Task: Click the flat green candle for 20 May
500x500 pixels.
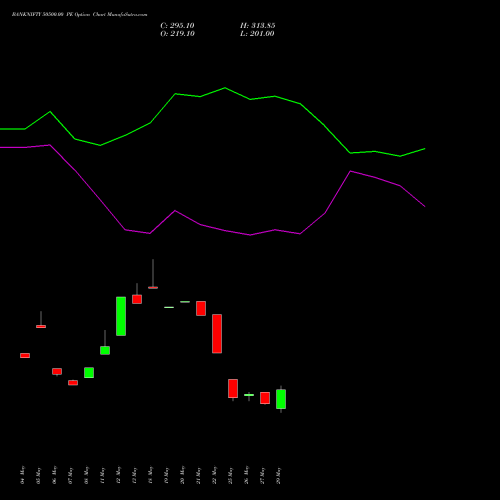Action: point(185,302)
